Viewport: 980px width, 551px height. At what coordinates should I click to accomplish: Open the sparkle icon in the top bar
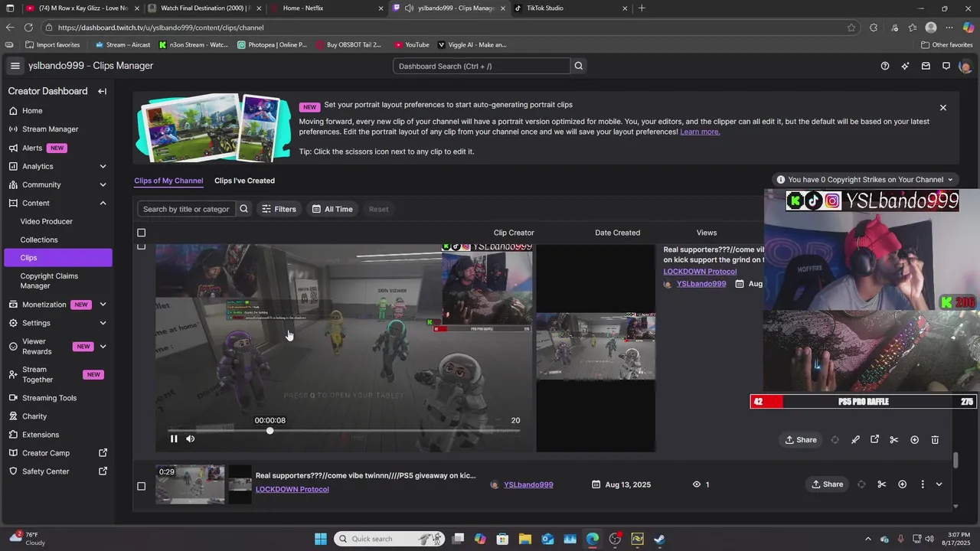click(906, 66)
